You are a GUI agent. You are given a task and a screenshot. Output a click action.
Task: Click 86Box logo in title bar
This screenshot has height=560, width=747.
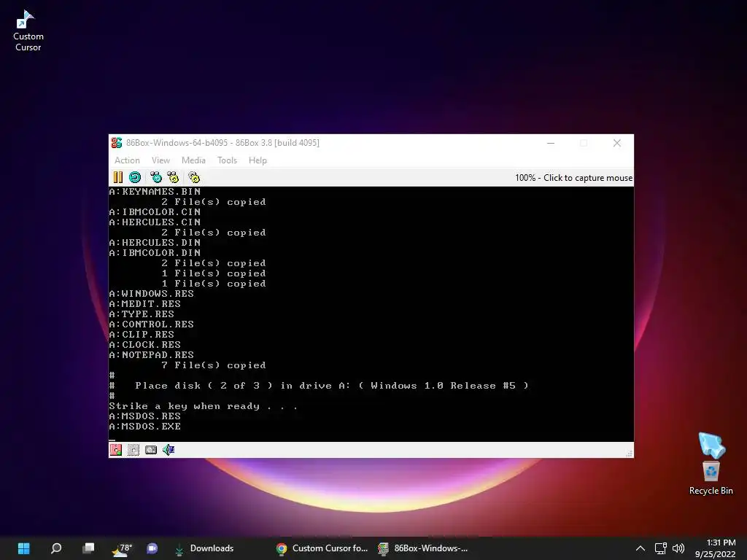(116, 142)
